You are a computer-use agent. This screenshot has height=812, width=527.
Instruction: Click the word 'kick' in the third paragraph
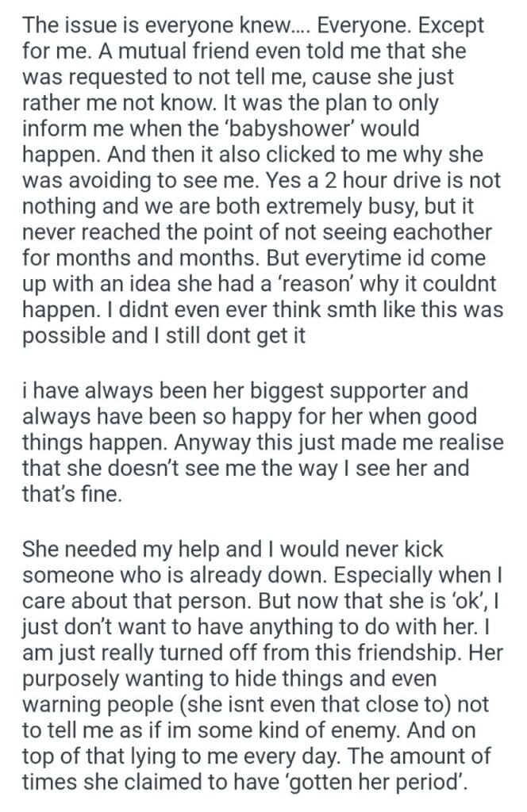coord(425,547)
